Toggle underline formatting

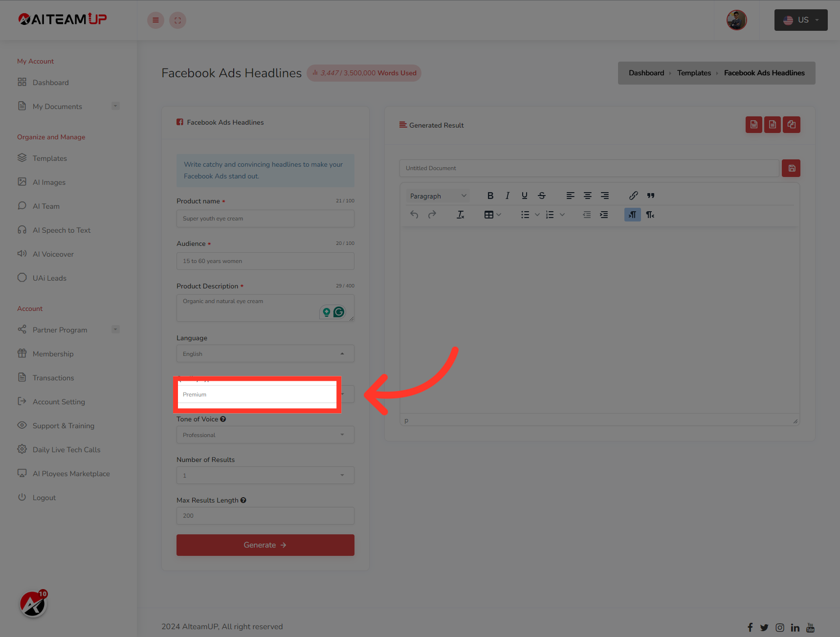(x=525, y=196)
